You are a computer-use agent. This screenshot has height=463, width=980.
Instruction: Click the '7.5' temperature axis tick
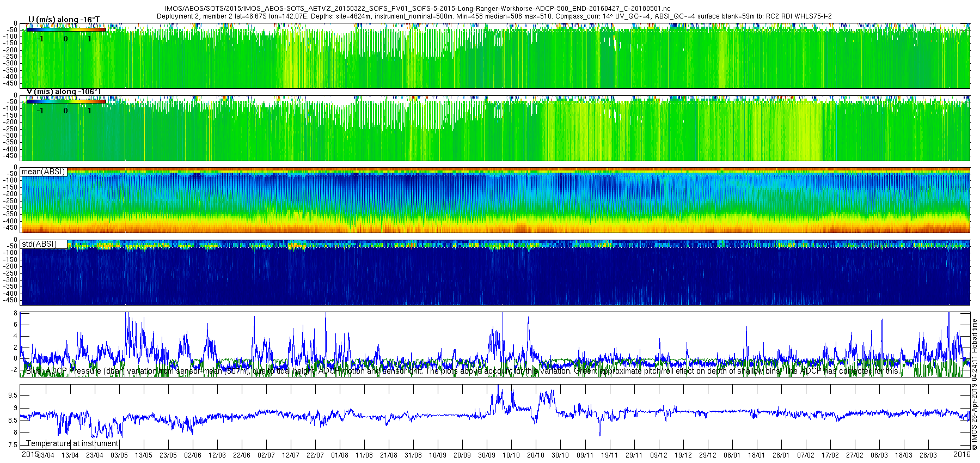point(13,445)
